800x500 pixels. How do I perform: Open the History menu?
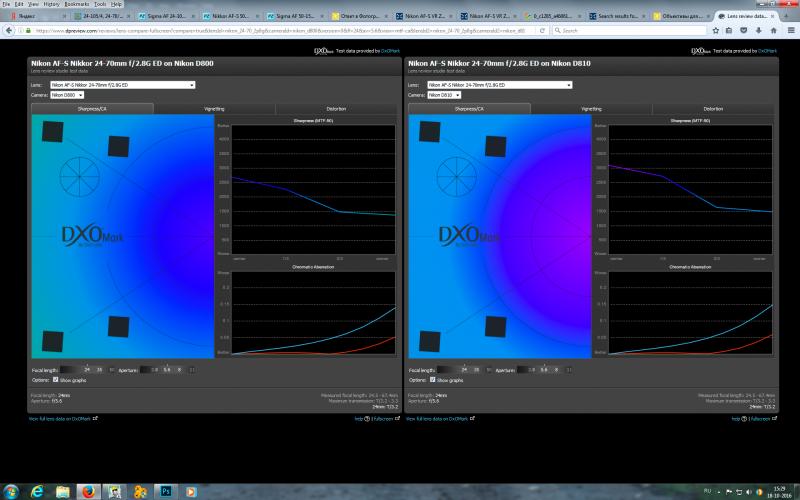pyautogui.click(x=52, y=4)
